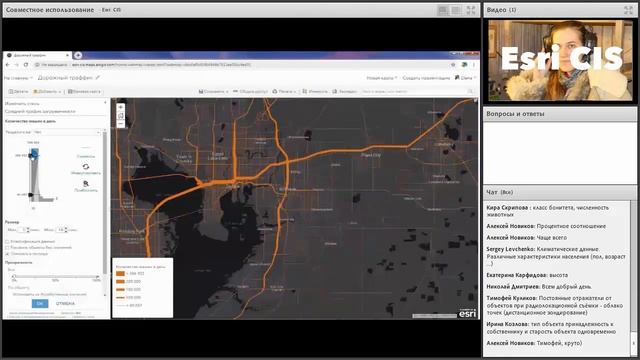Edit the map title with the pencil icon

coord(98,78)
